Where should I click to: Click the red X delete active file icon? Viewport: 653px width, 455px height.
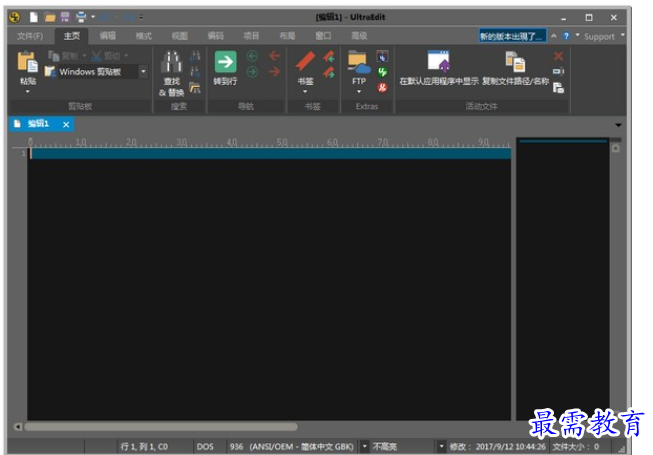coord(558,56)
